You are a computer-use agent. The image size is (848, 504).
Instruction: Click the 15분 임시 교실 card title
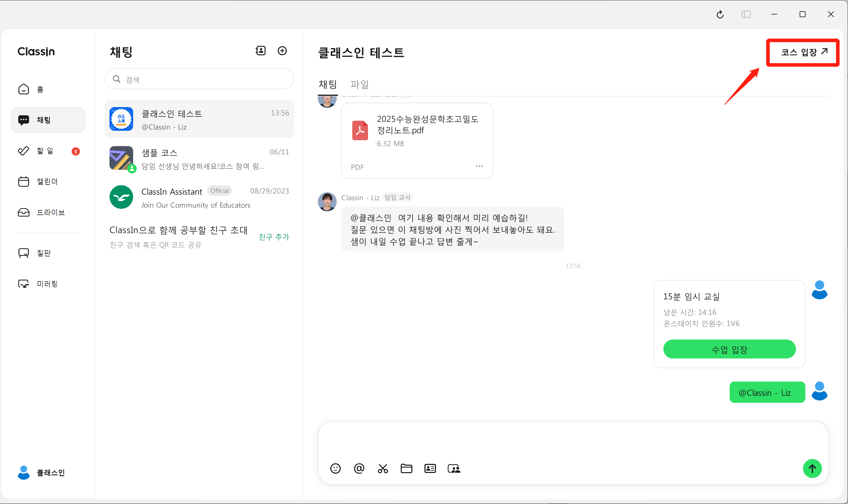[x=691, y=296]
